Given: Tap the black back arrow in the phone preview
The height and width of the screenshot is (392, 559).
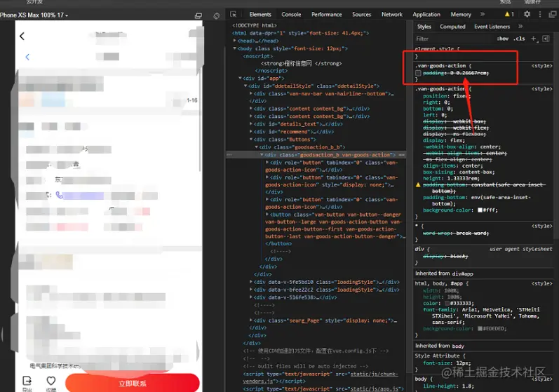Looking at the screenshot, I should coord(22,36).
